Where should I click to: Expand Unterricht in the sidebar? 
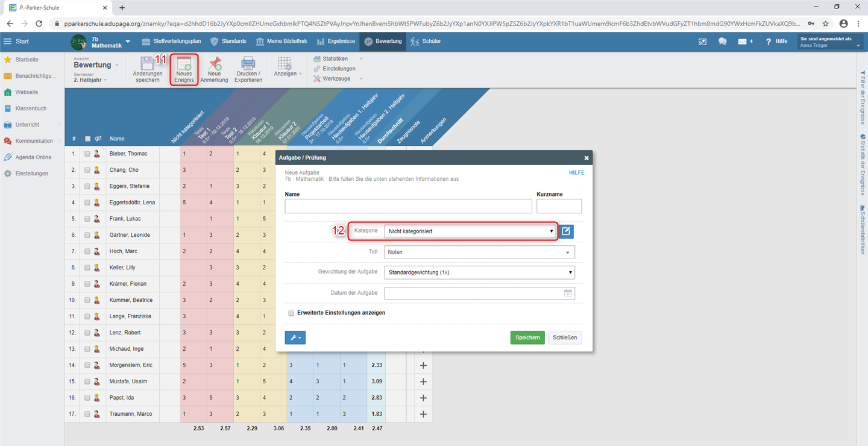[x=31, y=125]
